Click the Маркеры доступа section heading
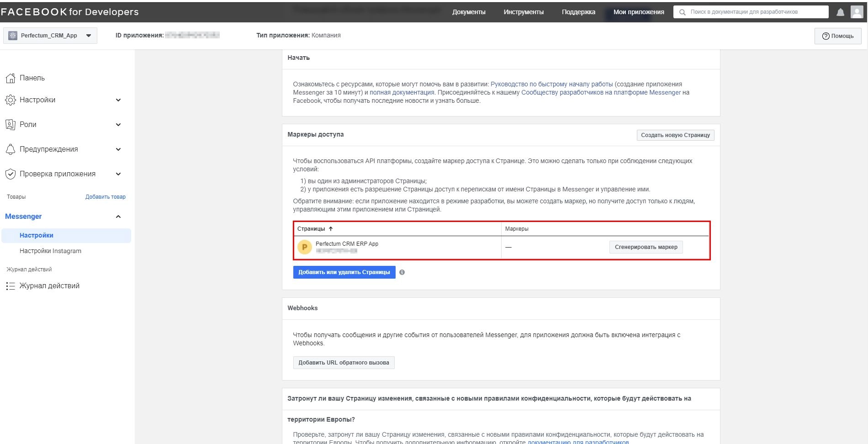This screenshot has height=444, width=868. tap(315, 135)
